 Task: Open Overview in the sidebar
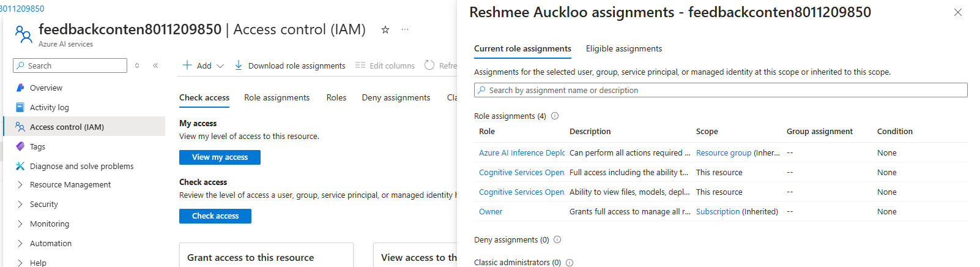coord(46,88)
